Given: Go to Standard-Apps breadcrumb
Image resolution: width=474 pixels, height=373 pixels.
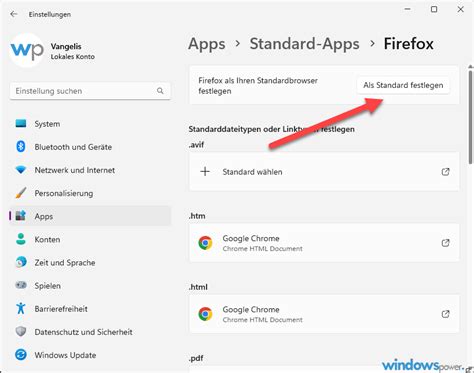Looking at the screenshot, I should pos(304,44).
